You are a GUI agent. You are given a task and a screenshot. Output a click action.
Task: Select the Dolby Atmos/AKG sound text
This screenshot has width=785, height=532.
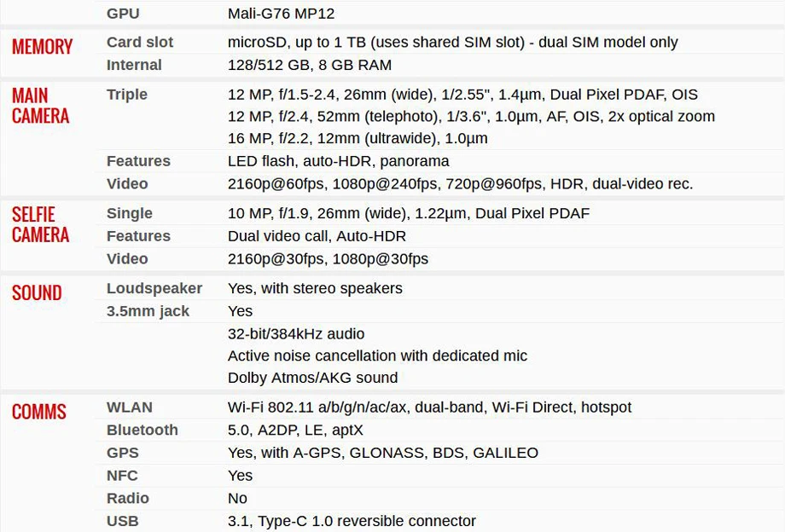click(313, 378)
